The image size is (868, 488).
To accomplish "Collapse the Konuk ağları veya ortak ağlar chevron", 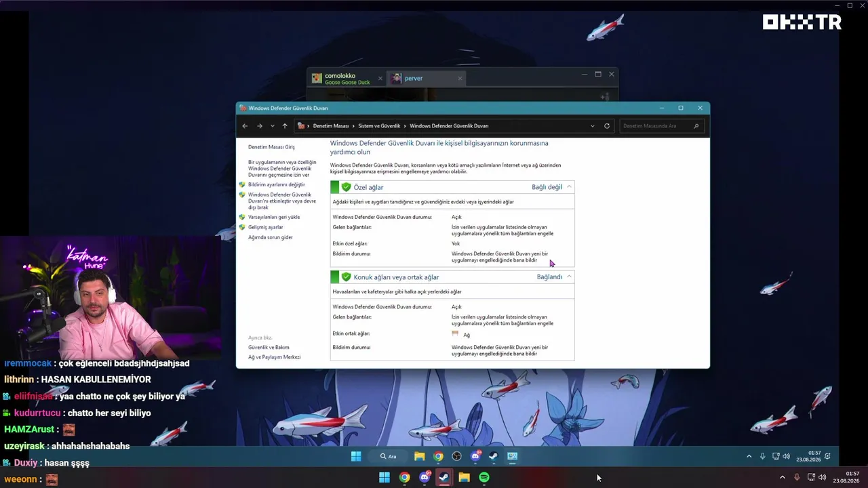I will [x=569, y=277].
